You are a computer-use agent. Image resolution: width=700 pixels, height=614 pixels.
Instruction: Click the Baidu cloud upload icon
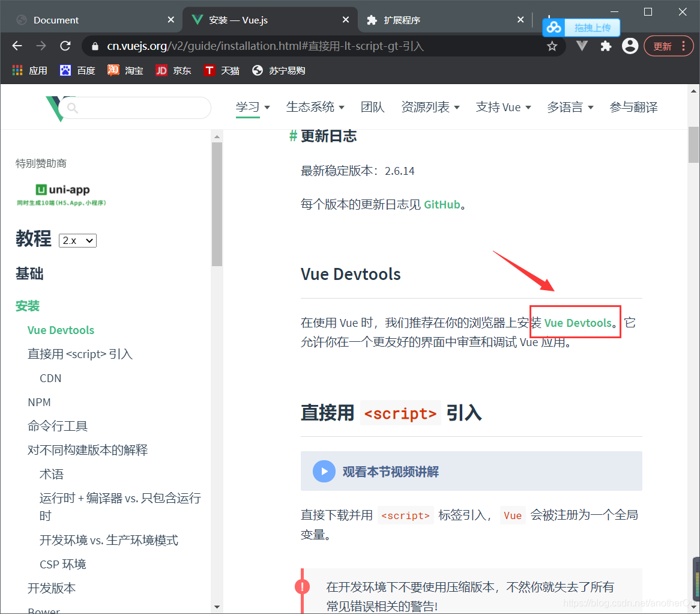[554, 28]
